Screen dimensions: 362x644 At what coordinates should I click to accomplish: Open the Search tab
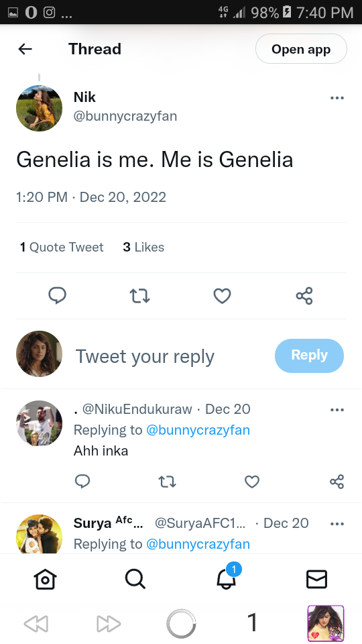pos(135,580)
